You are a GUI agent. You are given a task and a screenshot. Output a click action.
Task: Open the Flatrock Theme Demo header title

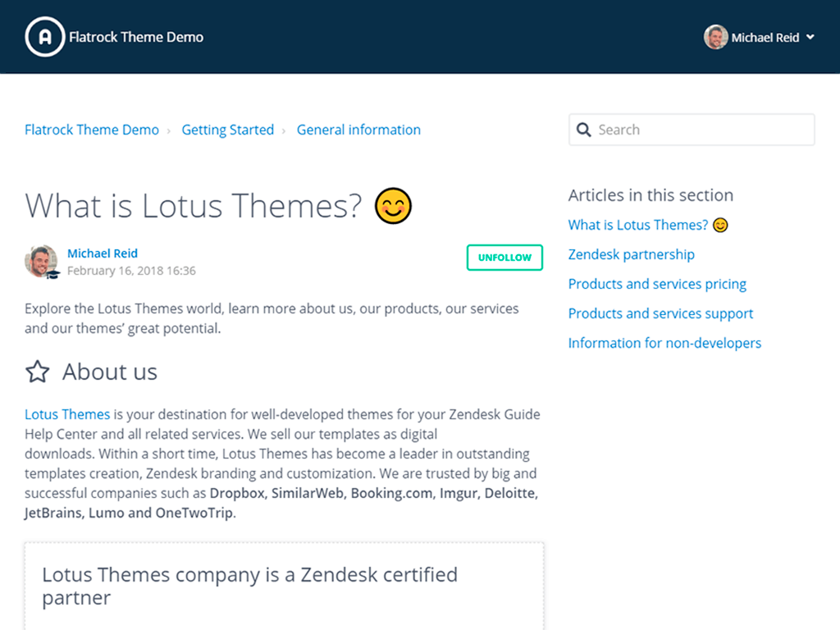pyautogui.click(x=136, y=37)
